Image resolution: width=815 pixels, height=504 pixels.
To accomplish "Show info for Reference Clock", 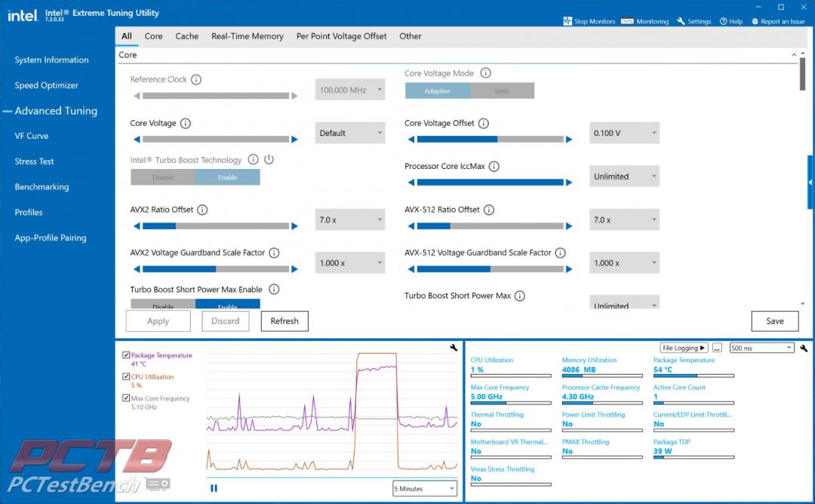I will tap(196, 79).
